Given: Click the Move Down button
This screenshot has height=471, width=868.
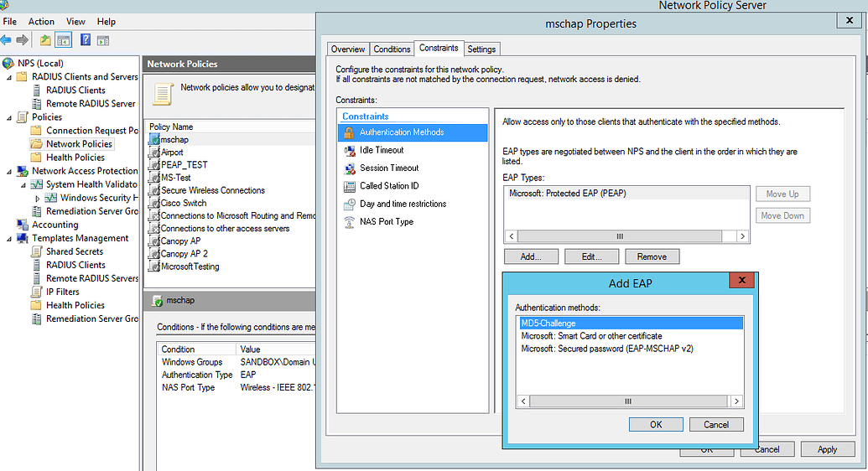Looking at the screenshot, I should coord(782,215).
